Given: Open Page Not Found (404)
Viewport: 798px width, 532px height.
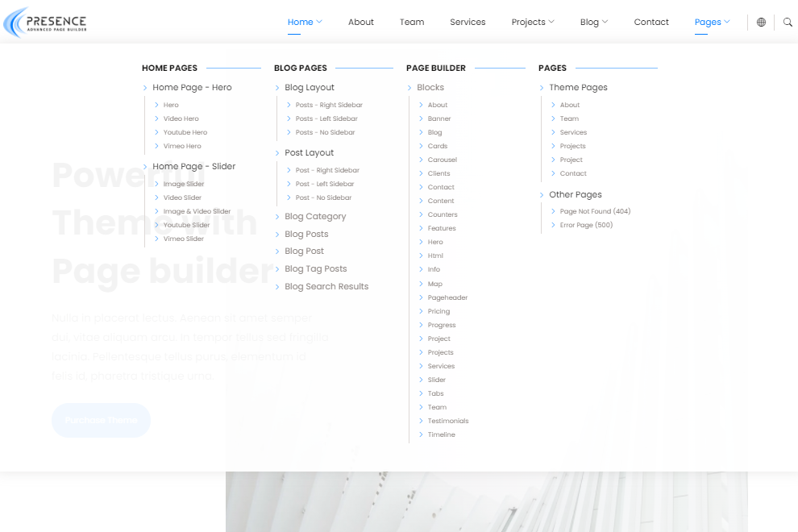Looking at the screenshot, I should [x=595, y=211].
